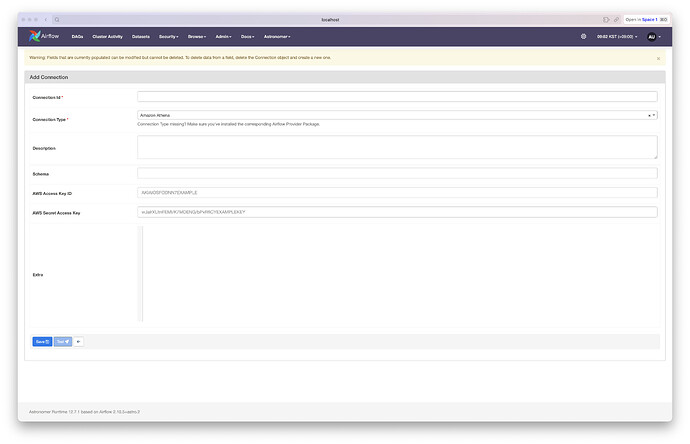Image resolution: width=690 pixels, height=444 pixels.
Task: Click the Connection Type missing hint text
Action: (228, 124)
